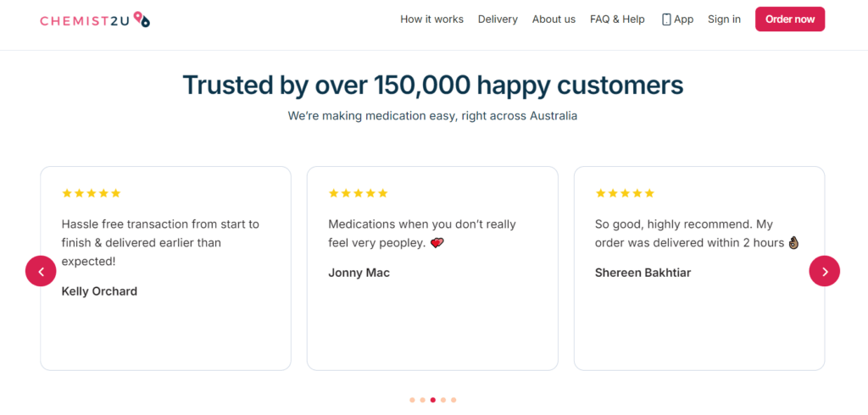Image resolution: width=868 pixels, height=415 pixels.
Task: Click the 'So good, highly recommend' review text
Action: (698, 233)
